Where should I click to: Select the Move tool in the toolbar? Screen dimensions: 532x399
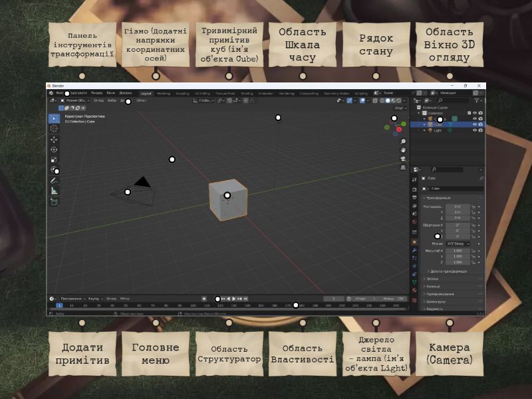pos(55,139)
